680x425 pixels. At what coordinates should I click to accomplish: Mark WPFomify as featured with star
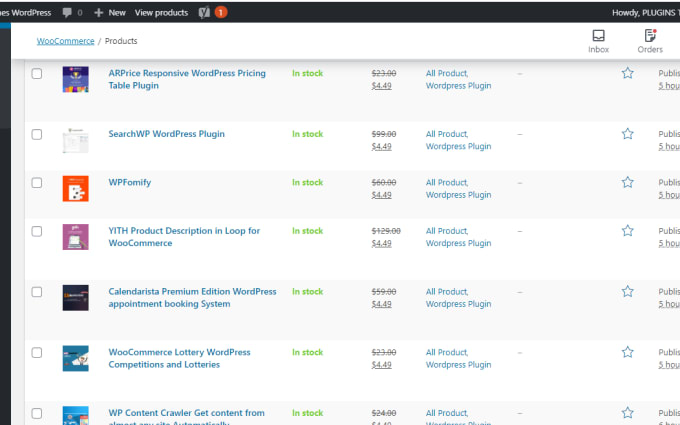[x=628, y=182]
